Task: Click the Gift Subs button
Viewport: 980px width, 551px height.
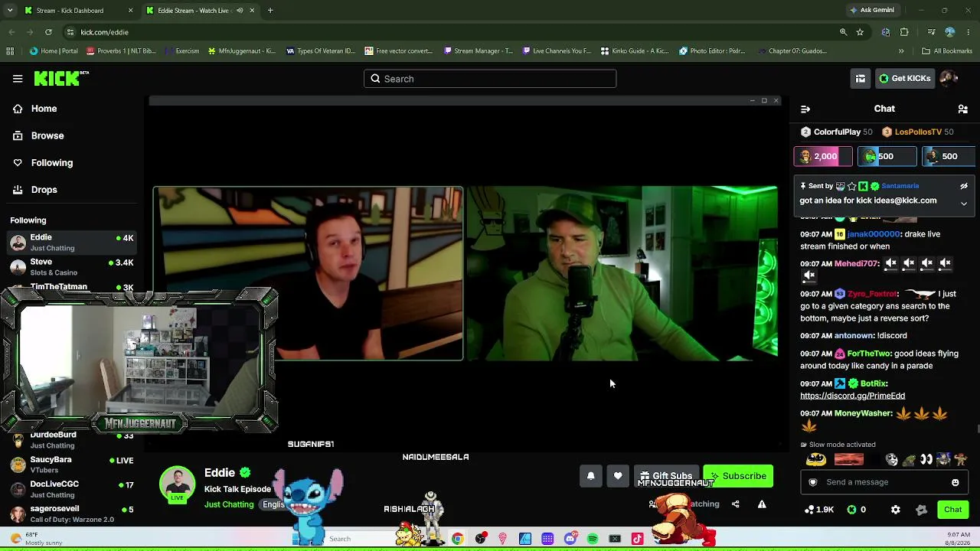Action: pyautogui.click(x=666, y=476)
